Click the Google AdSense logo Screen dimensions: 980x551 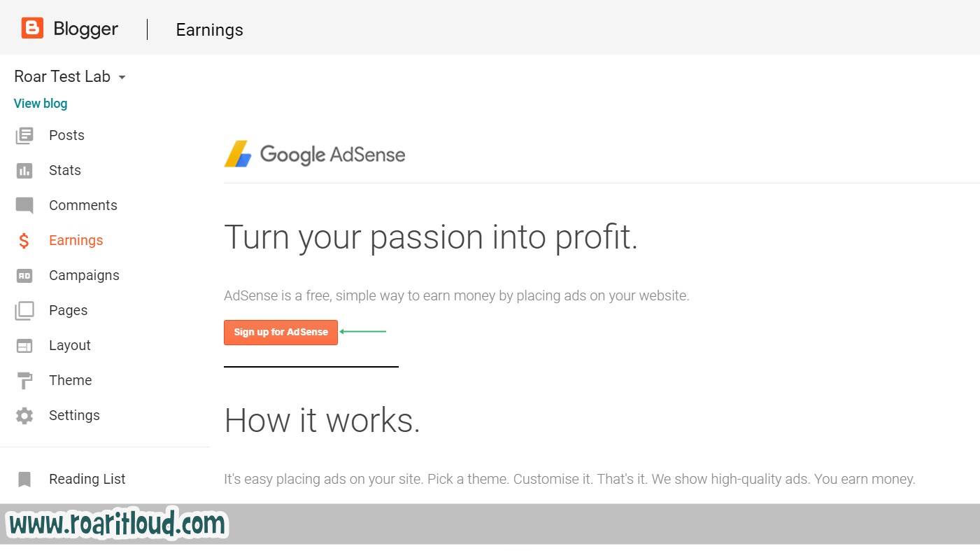315,154
